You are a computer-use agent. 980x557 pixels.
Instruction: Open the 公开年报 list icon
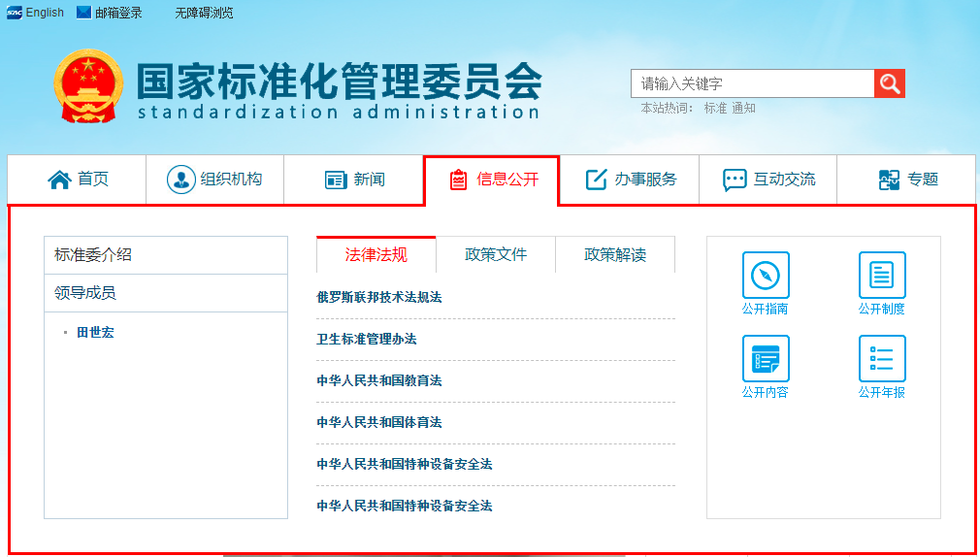coord(881,359)
